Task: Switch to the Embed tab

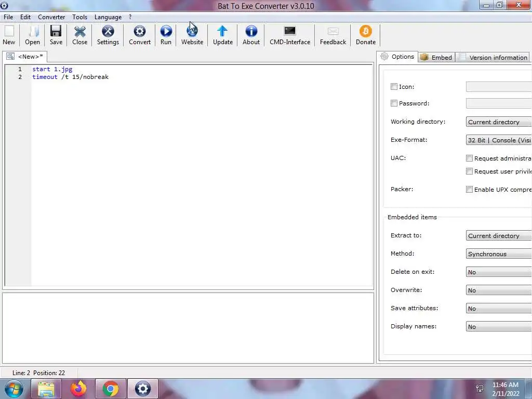Action: pos(436,57)
